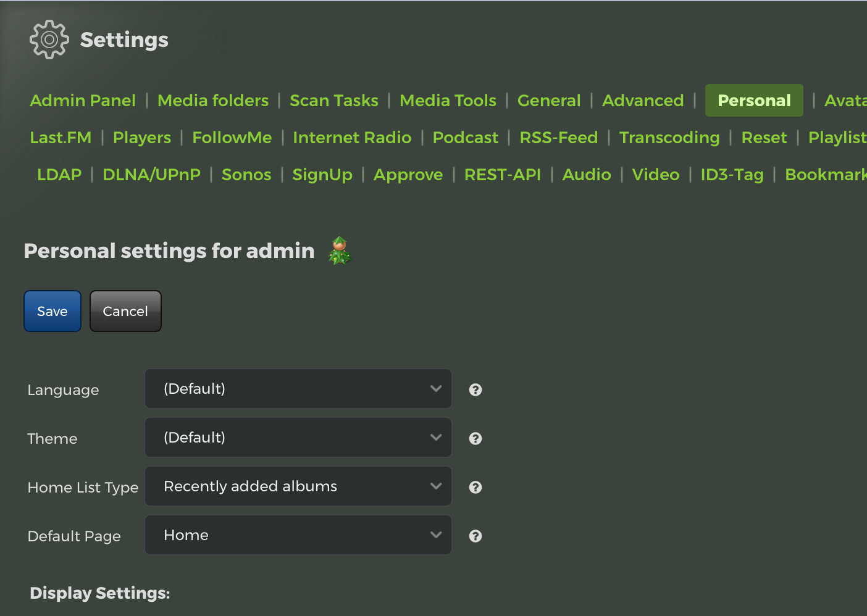This screenshot has height=616, width=867.
Task: Open the Theme dropdown
Action: 298,438
